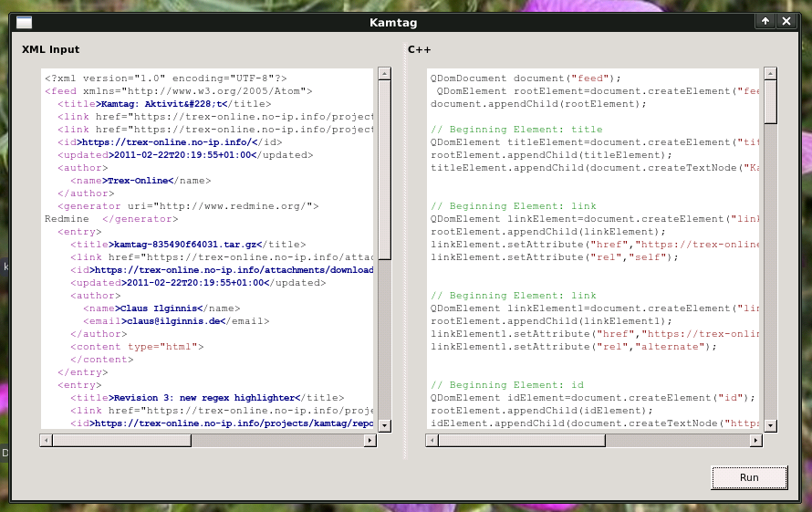Click C++ pane horizontal scrollbar left arrow
This screenshot has height=512, width=812.
point(432,441)
